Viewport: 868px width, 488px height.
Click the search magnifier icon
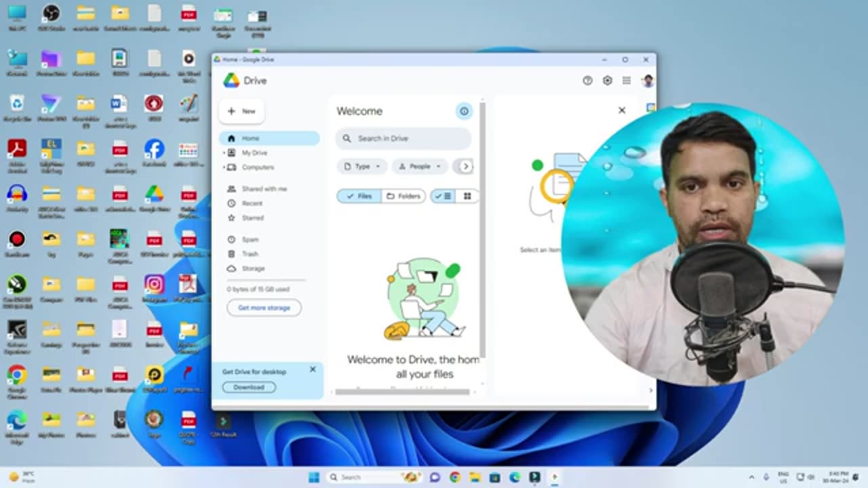coord(347,138)
